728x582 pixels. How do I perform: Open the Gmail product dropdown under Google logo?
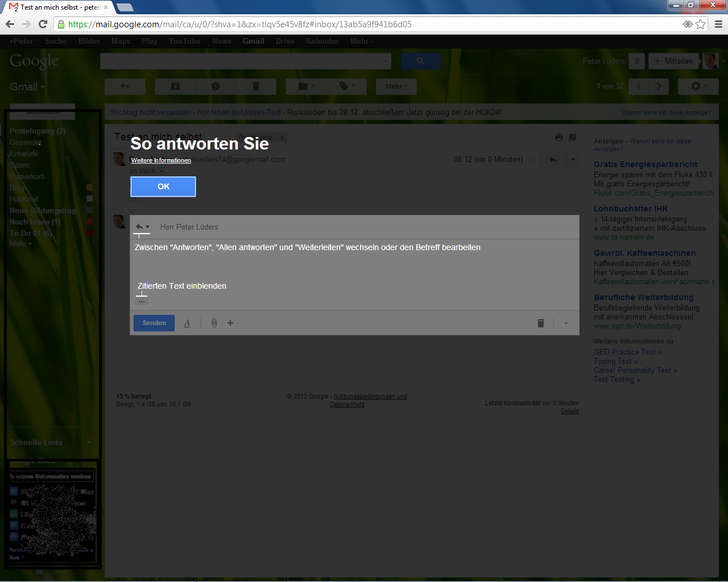coord(27,86)
